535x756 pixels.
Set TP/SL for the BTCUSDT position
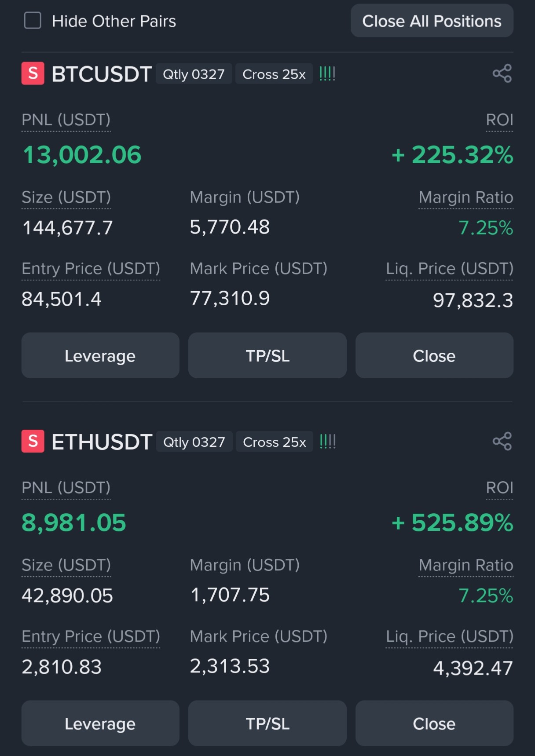click(x=267, y=355)
